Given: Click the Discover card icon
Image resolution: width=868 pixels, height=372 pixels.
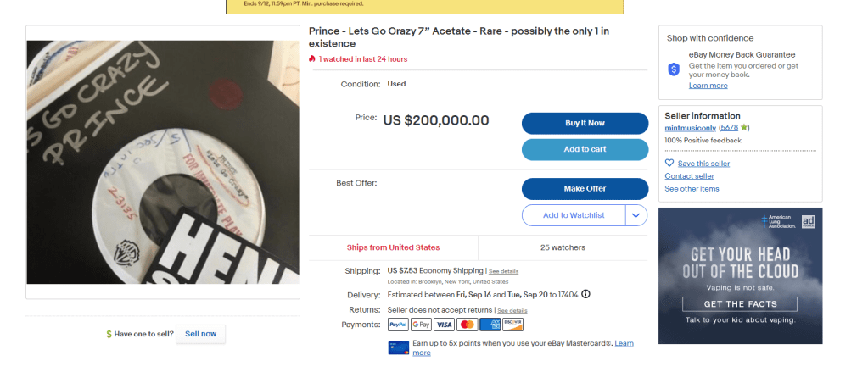Looking at the screenshot, I should pos(512,325).
